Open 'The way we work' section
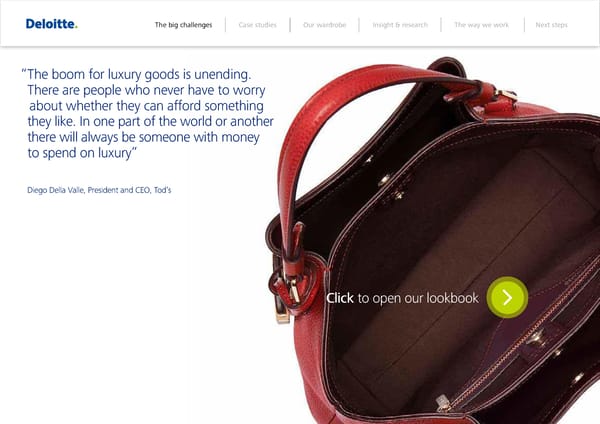Viewport: 600px width, 424px height. tap(482, 25)
